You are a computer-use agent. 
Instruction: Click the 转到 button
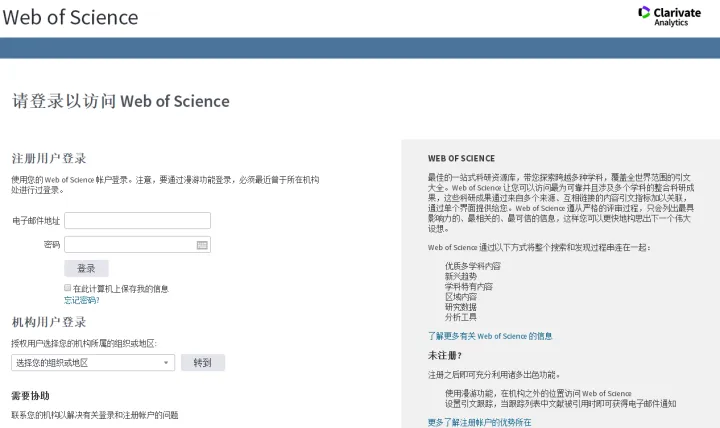202,363
